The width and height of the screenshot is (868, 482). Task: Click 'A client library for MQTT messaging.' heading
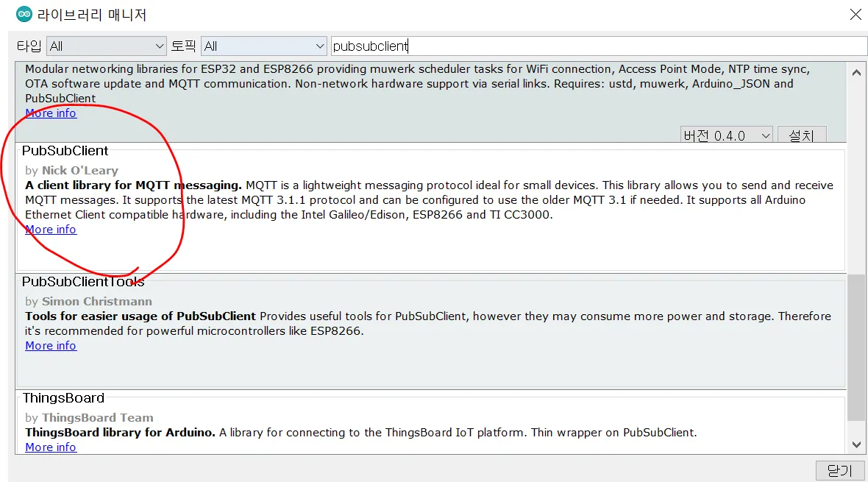pyautogui.click(x=133, y=185)
